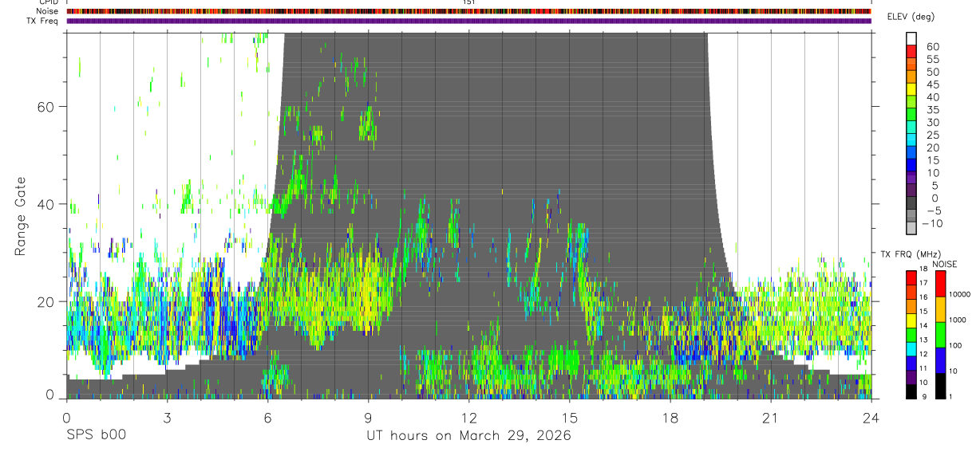Click the TX FRQ legend label '18'
This screenshot has width=980, height=452.
point(923,269)
